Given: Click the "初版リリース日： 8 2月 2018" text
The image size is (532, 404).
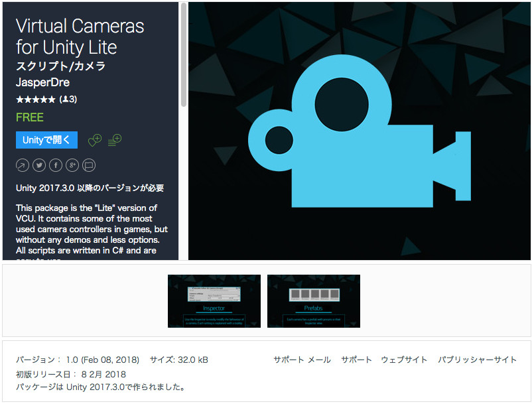Looking at the screenshot, I should tap(71, 375).
